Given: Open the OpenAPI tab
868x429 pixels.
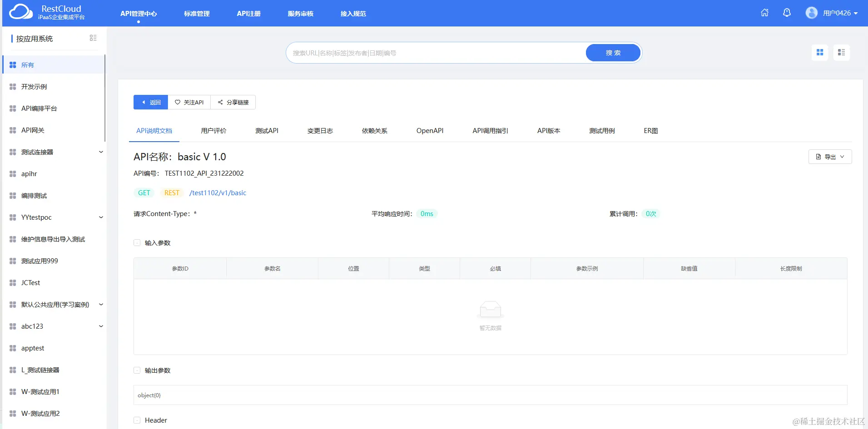Looking at the screenshot, I should 430,131.
